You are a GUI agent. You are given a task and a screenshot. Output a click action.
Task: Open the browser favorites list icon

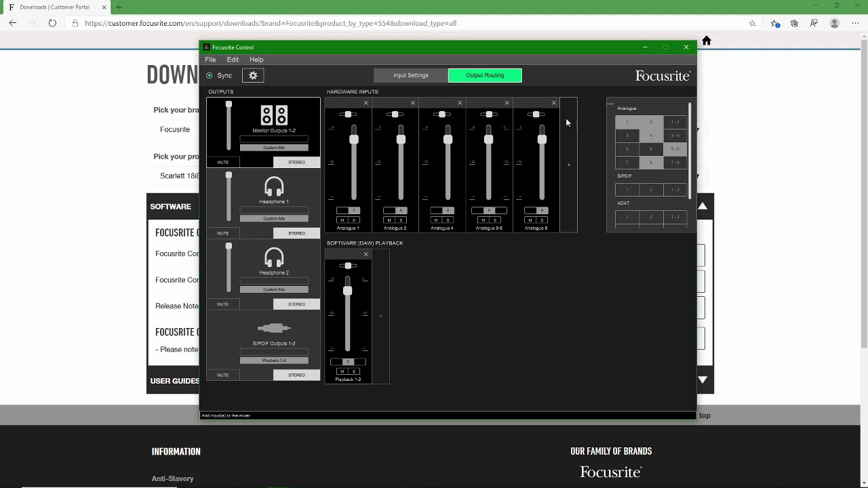click(x=775, y=23)
